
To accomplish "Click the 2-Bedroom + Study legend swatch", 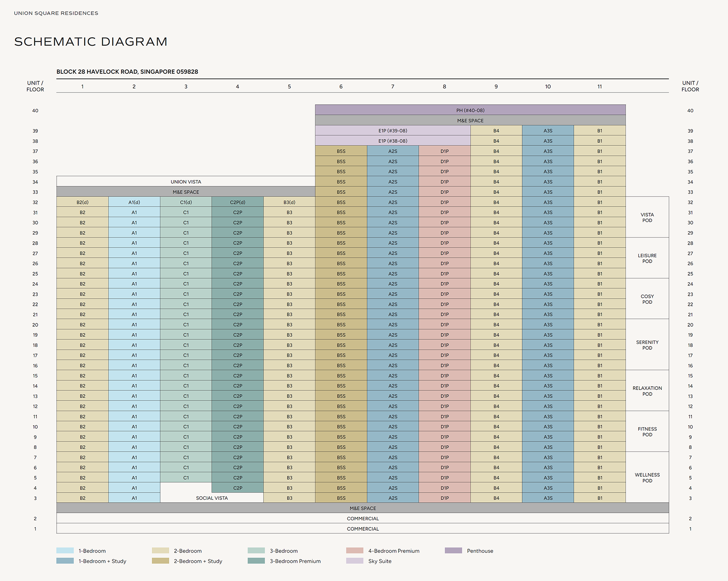I will point(161,561).
